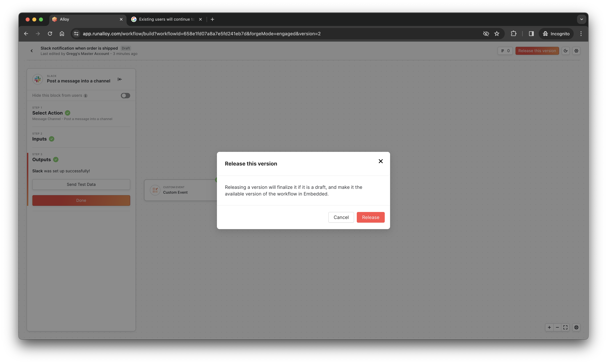The height and width of the screenshot is (364, 607).
Task: Switch to the Existing users will continue tab
Action: click(167, 19)
